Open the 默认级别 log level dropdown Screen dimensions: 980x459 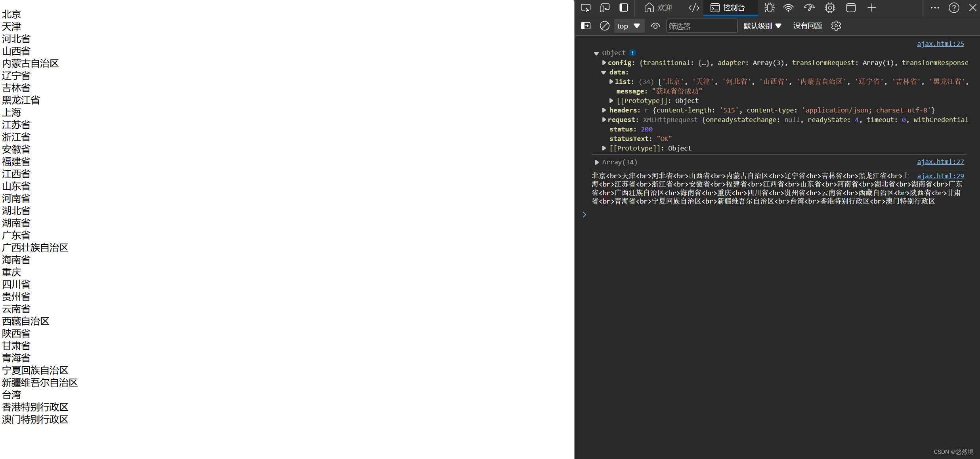point(762,26)
